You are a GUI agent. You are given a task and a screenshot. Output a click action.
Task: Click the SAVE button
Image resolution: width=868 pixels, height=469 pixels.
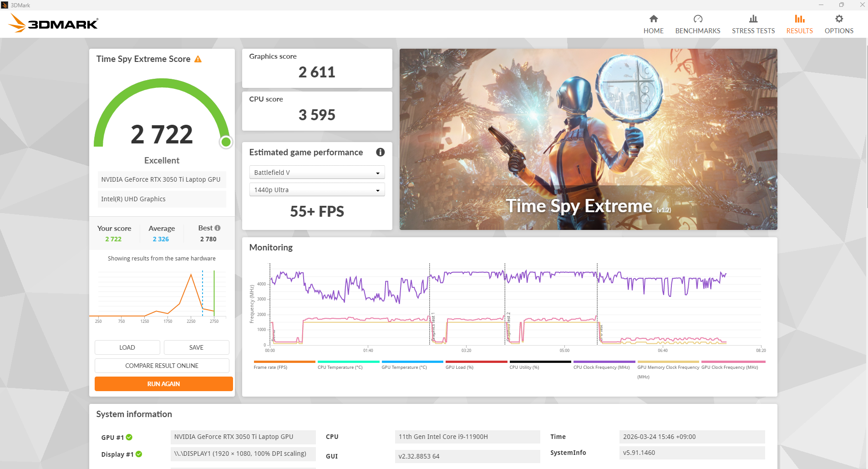coord(197,347)
